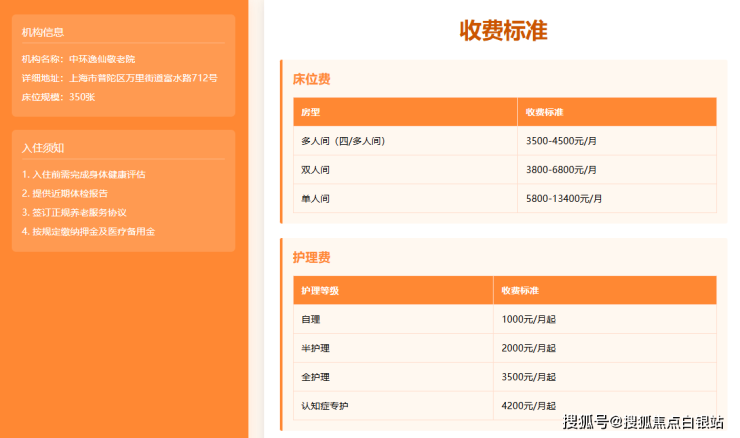
Task: Click the 收费标准 page title
Action: coord(504,31)
